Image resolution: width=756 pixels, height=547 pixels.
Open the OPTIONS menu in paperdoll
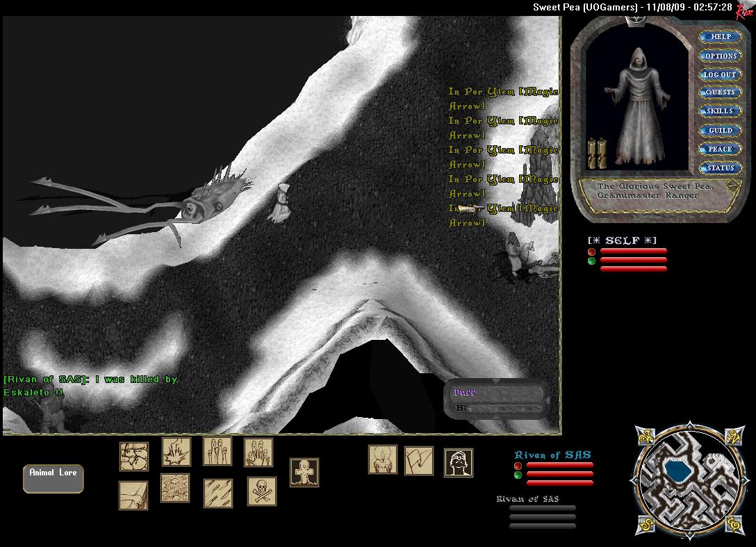tap(720, 56)
